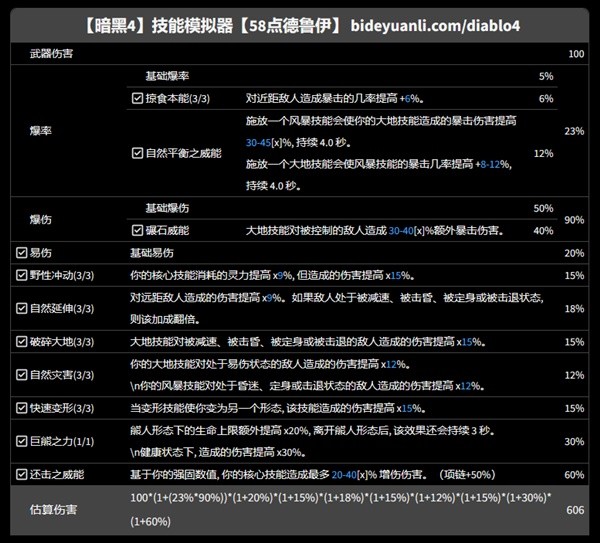Click the 基础易伤 description text
The image size is (600, 543).
click(x=152, y=253)
